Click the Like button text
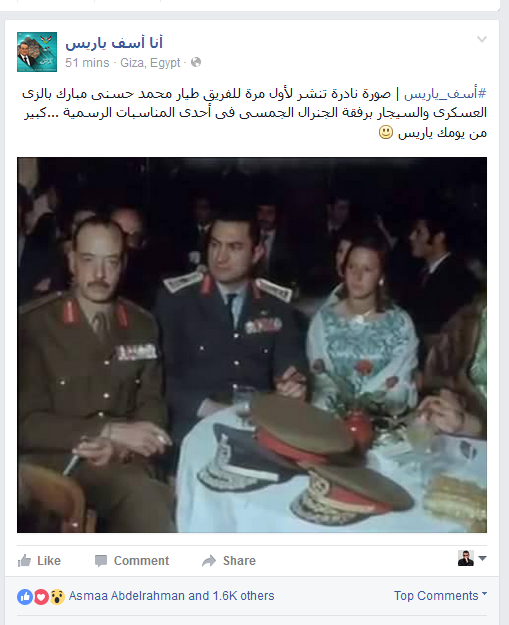Image resolution: width=509 pixels, height=625 pixels. 49,560
